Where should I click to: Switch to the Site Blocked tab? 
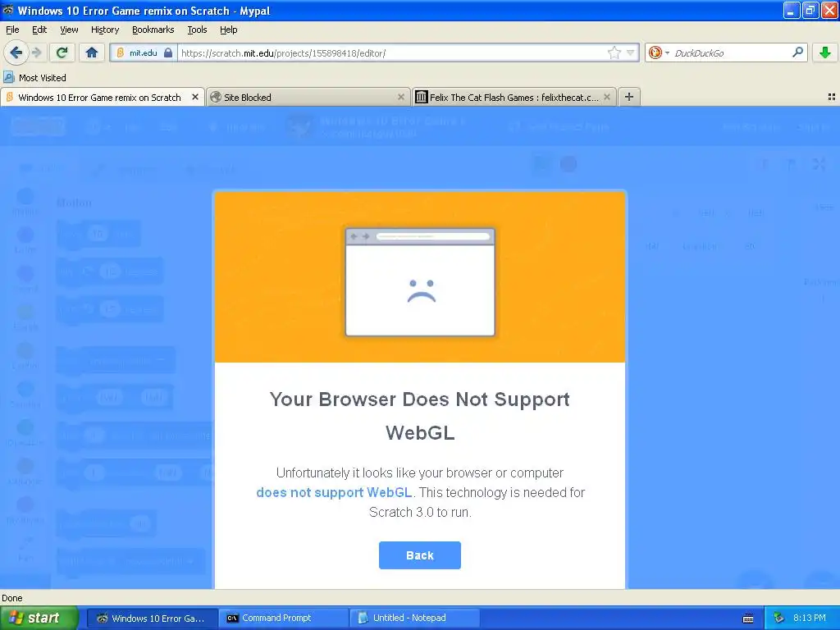click(x=308, y=97)
